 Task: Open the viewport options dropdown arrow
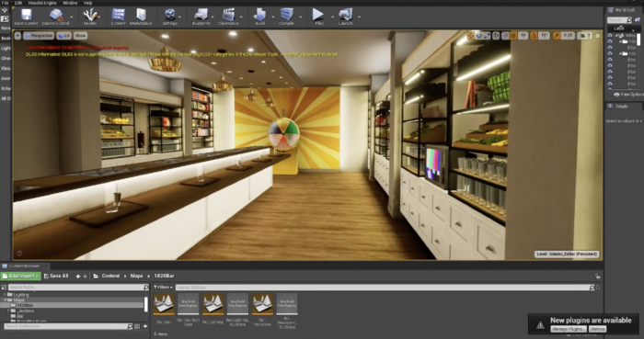[x=17, y=36]
